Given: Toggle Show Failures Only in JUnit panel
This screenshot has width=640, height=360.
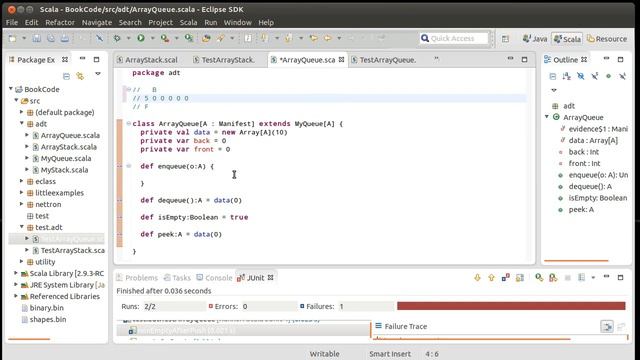Looking at the screenshot, I should click(x=505, y=278).
